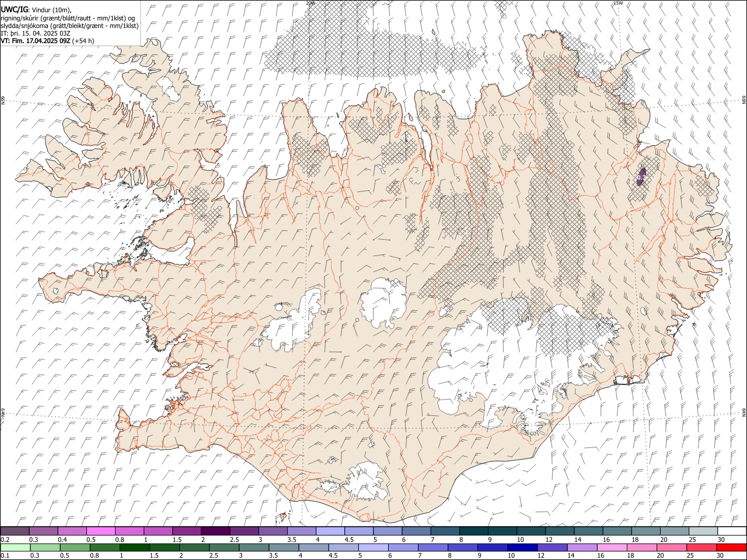Pick the darkest purple swatch above 2 in purple scale
This screenshot has width=747, height=560.
[x=215, y=531]
